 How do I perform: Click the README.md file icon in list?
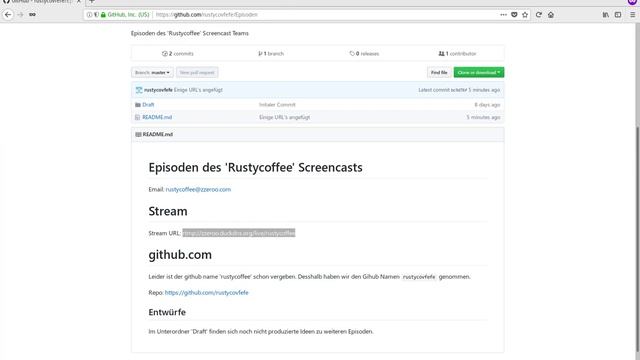pos(138,118)
